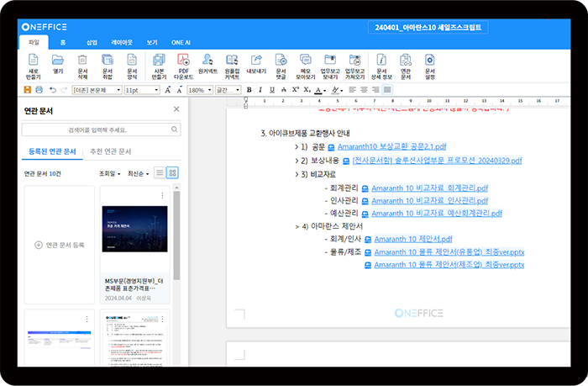Toggle underline formatting
This screenshot has width=588, height=386.
coord(272,90)
